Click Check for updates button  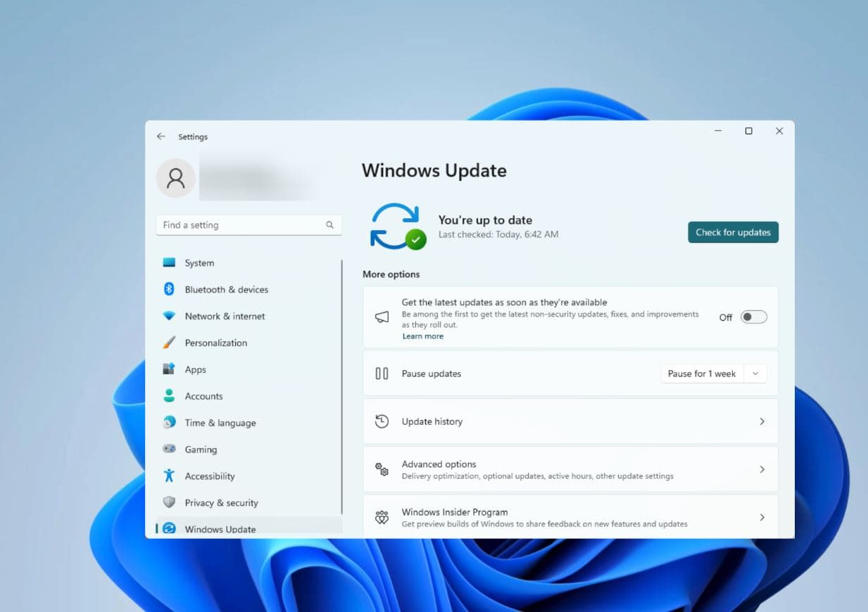coord(733,232)
